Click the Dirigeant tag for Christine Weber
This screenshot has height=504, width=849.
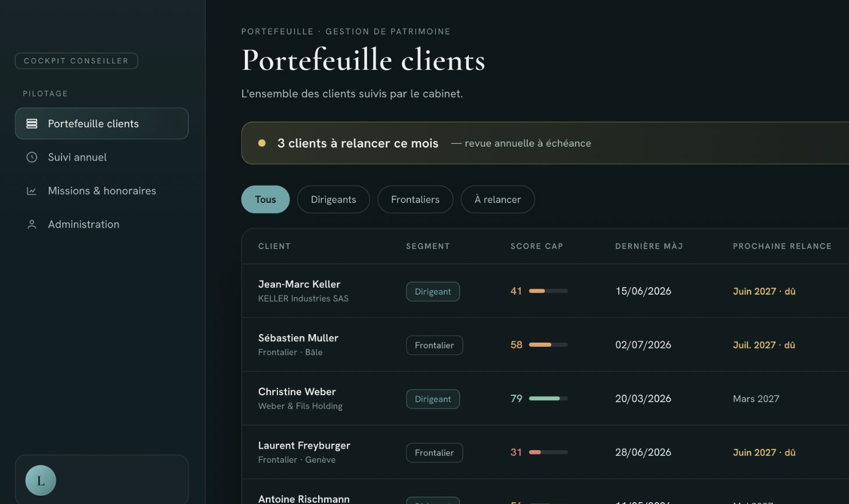pyautogui.click(x=433, y=399)
